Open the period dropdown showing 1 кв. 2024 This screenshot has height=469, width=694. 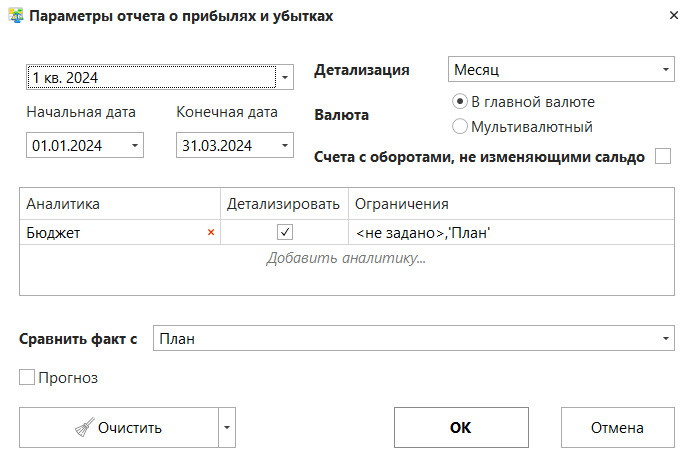pos(285,77)
